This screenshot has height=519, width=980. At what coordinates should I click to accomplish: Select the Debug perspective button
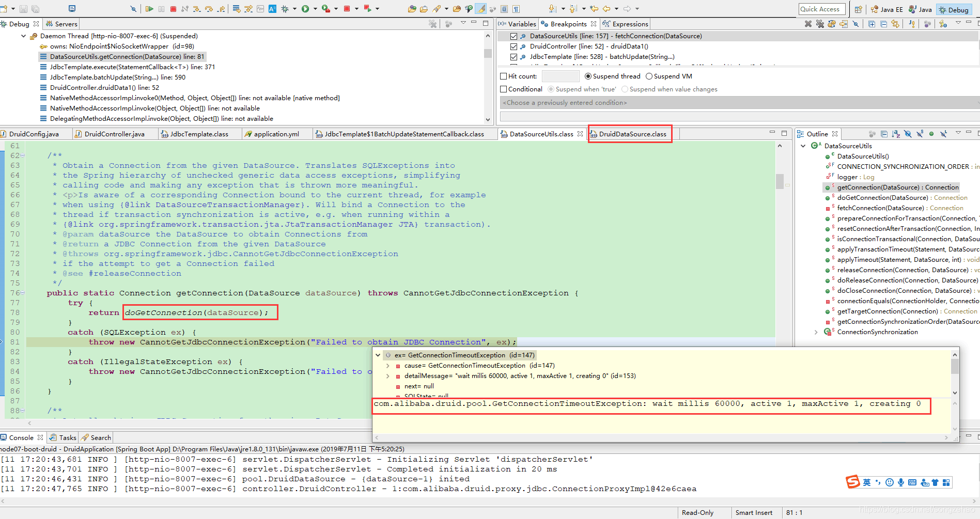[x=954, y=10]
